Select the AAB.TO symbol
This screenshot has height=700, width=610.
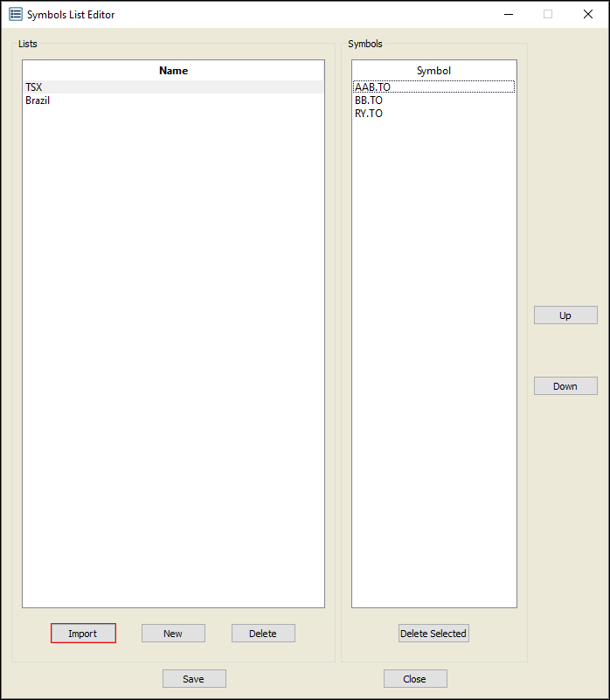(x=372, y=87)
